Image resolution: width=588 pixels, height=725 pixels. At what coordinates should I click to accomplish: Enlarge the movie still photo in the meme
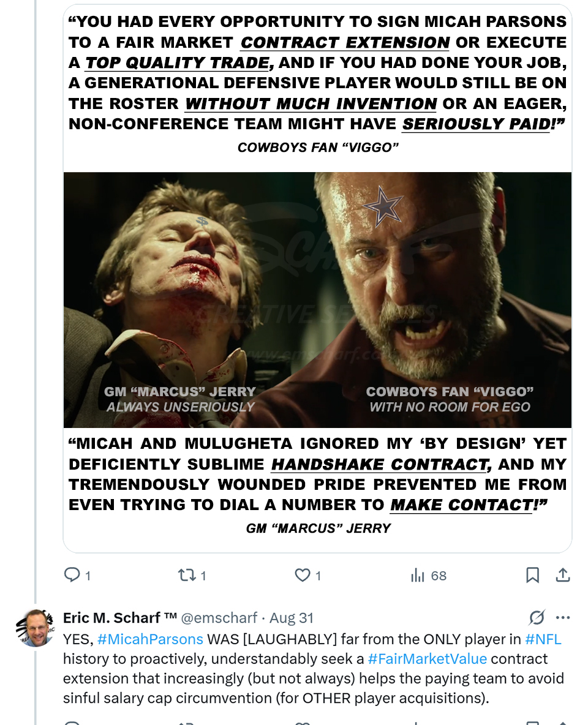click(x=317, y=299)
